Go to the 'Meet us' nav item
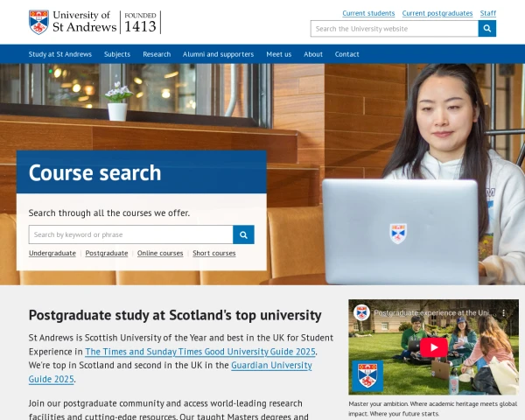 (x=279, y=54)
